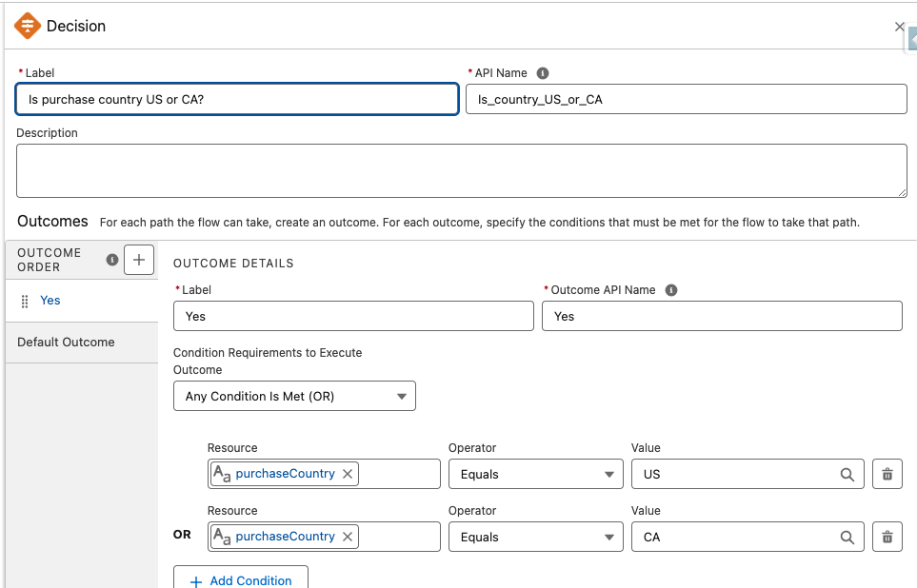Click Add Condition button

click(x=241, y=579)
